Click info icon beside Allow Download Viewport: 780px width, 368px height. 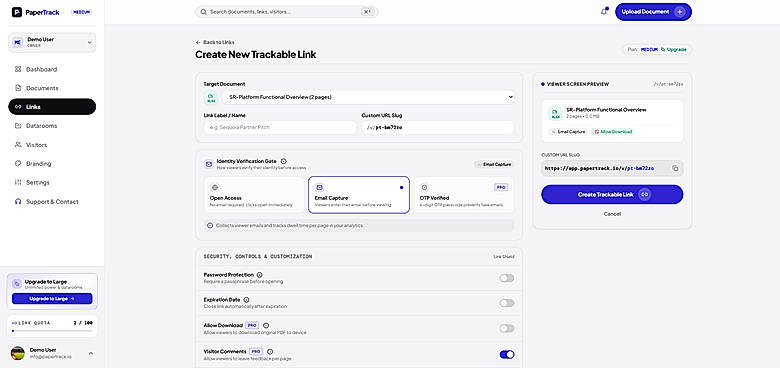[x=266, y=325]
